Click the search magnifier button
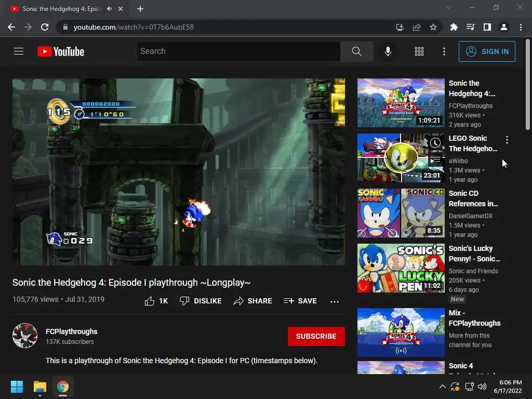This screenshot has width=532, height=399. click(356, 51)
